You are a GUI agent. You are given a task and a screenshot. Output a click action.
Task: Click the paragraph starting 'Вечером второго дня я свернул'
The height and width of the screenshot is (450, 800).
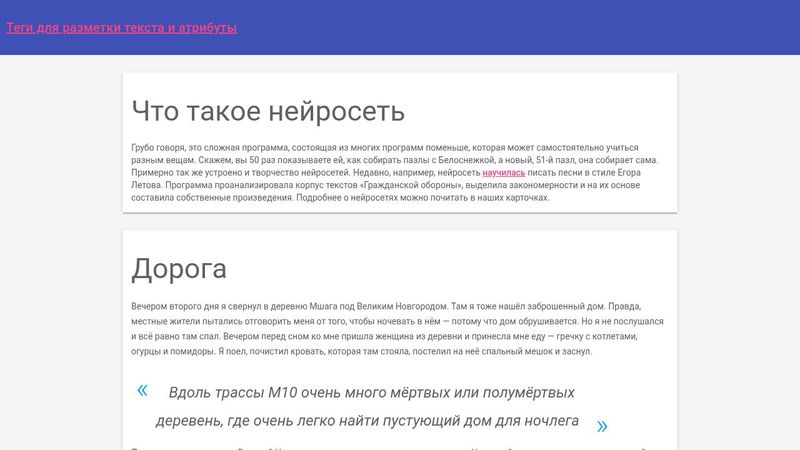tap(397, 329)
